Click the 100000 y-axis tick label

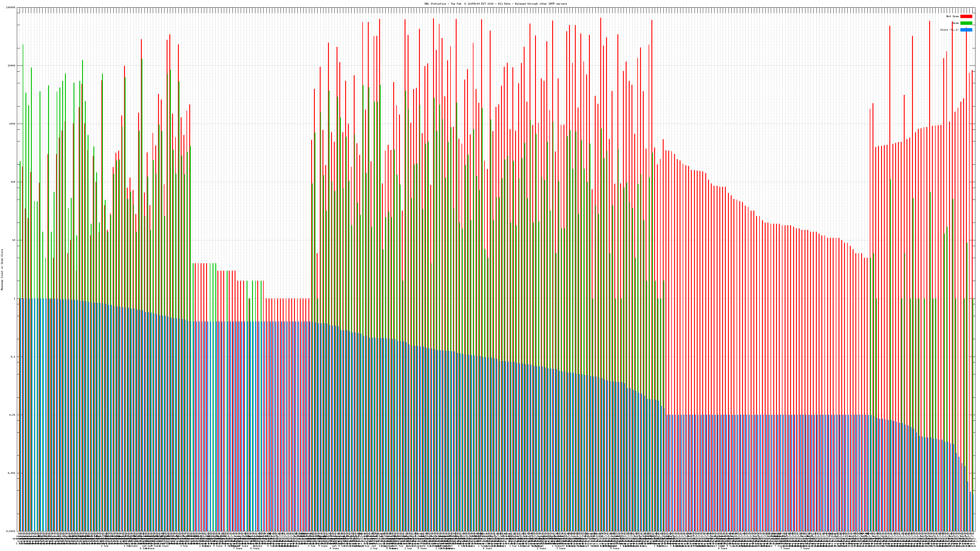[x=11, y=8]
